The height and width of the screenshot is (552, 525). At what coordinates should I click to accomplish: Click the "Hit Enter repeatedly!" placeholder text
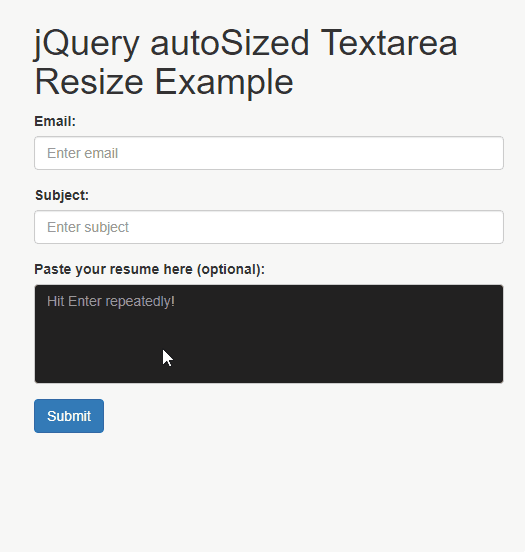coord(111,301)
